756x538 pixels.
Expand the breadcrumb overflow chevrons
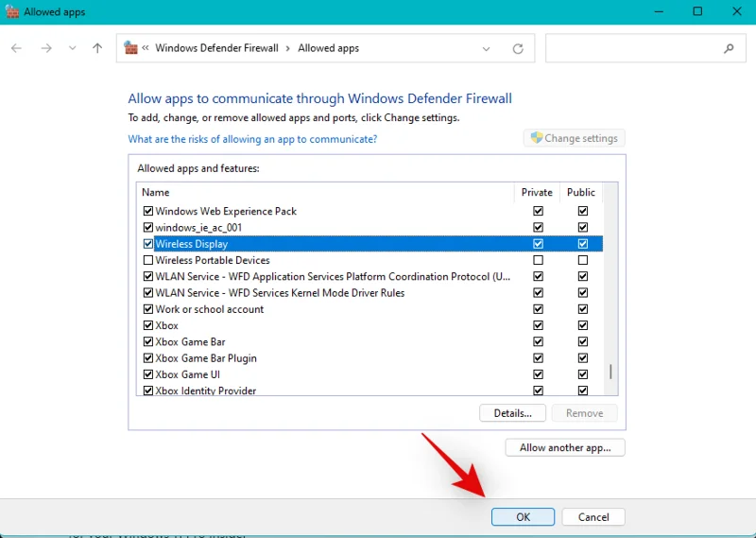click(146, 48)
